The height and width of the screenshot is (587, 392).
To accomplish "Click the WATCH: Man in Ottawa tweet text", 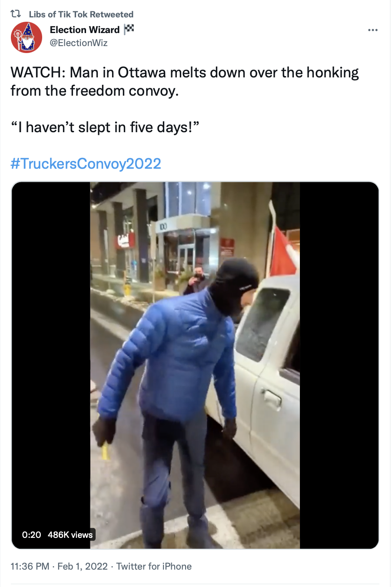I will pyautogui.click(x=185, y=81).
